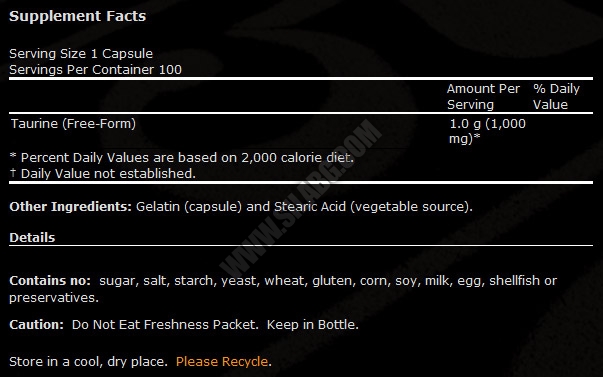This screenshot has height=377, width=603.
Task: Click Store in a cool, dry place text
Action: (x=88, y=362)
